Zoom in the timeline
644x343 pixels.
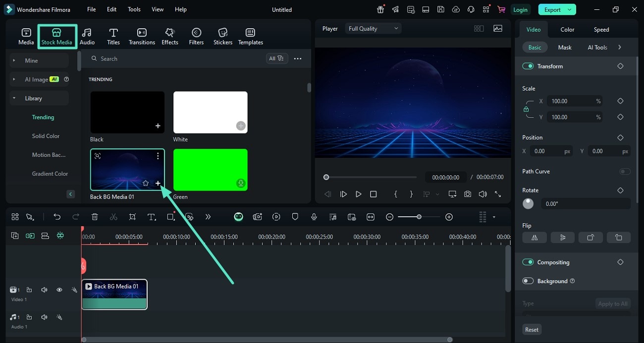pyautogui.click(x=449, y=217)
